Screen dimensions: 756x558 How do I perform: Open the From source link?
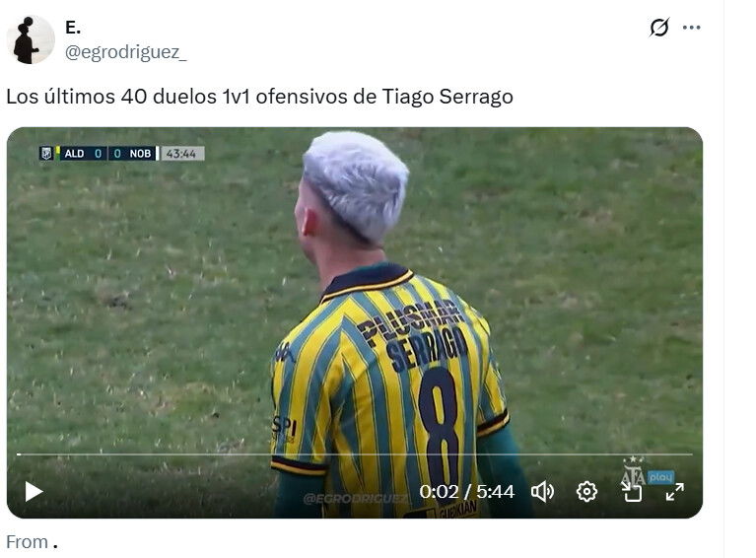(32, 542)
